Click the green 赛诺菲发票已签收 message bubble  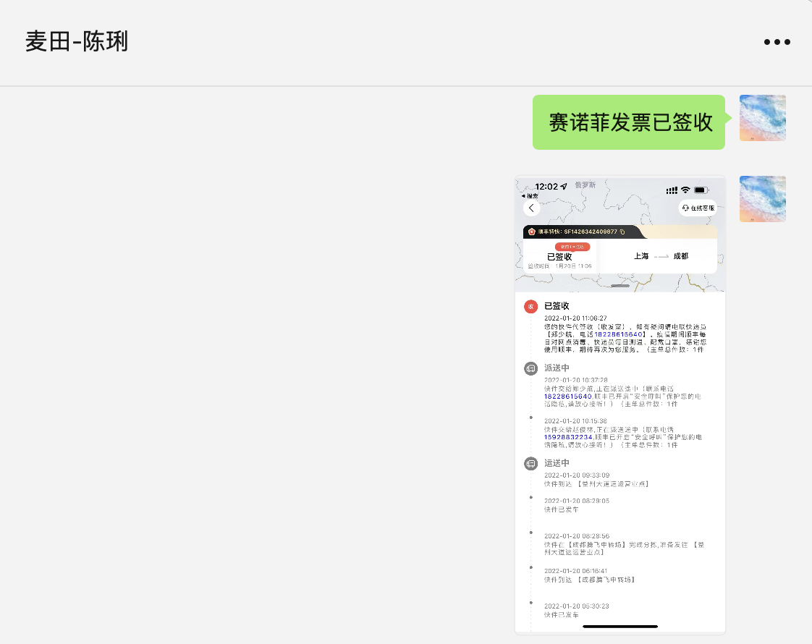(628, 122)
